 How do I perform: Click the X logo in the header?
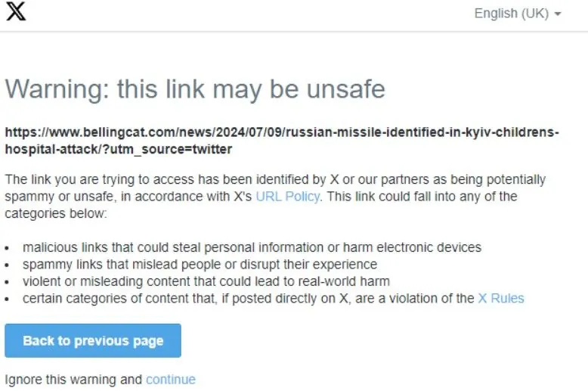[x=16, y=11]
